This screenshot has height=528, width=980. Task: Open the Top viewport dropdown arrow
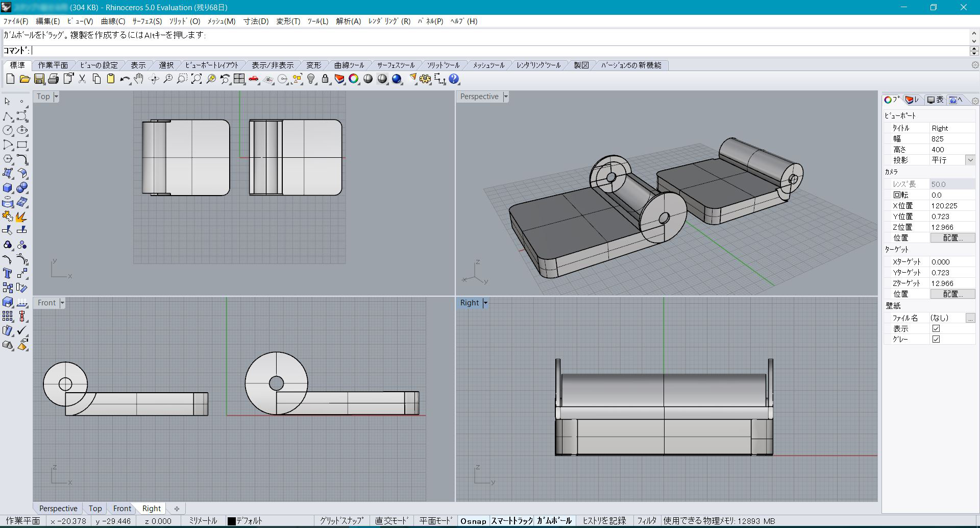56,97
